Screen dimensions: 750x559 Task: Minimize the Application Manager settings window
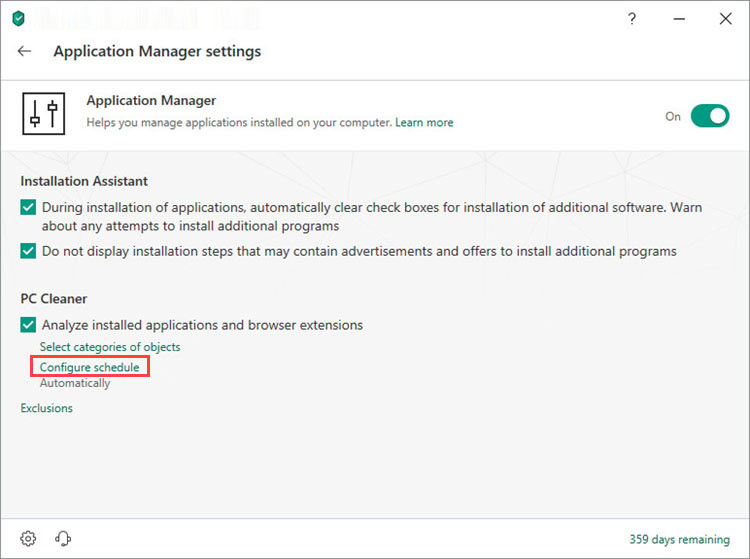coord(679,19)
